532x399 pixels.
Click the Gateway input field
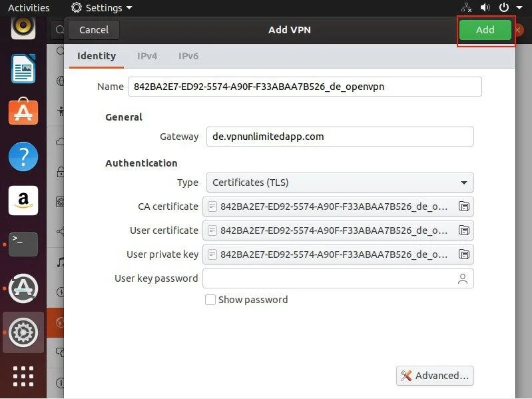pos(340,137)
